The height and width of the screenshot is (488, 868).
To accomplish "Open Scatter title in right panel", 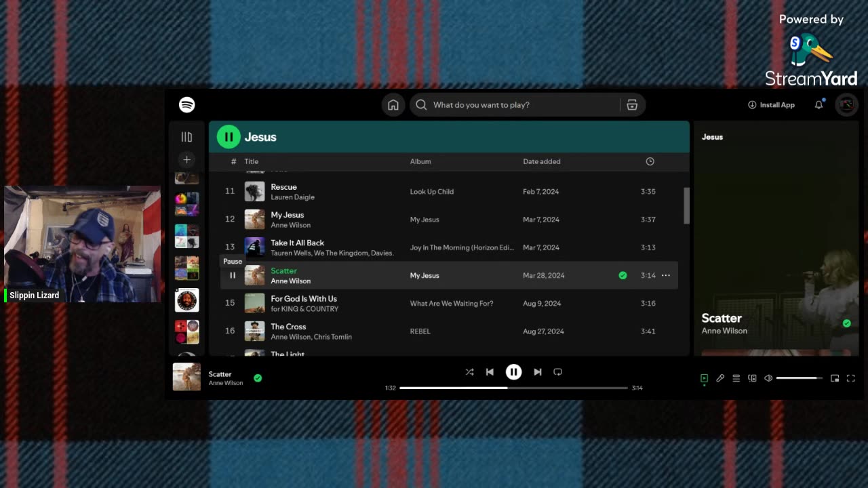I will coord(722,318).
